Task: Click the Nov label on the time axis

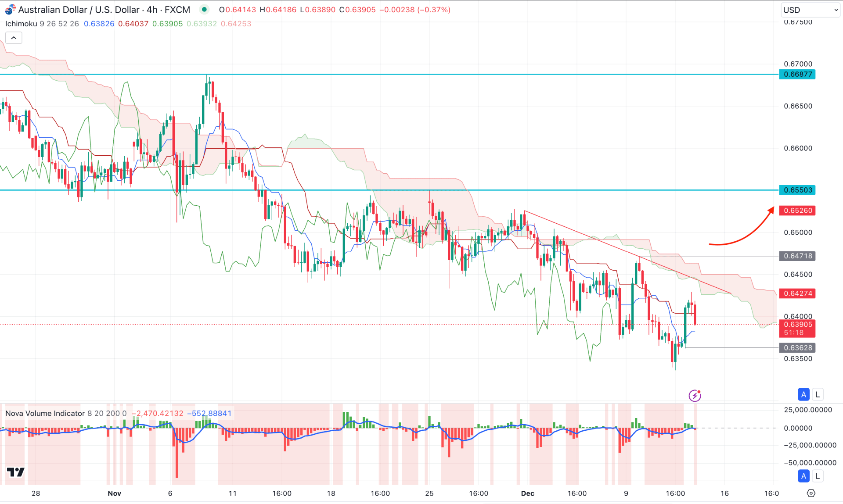Action: pos(114,493)
